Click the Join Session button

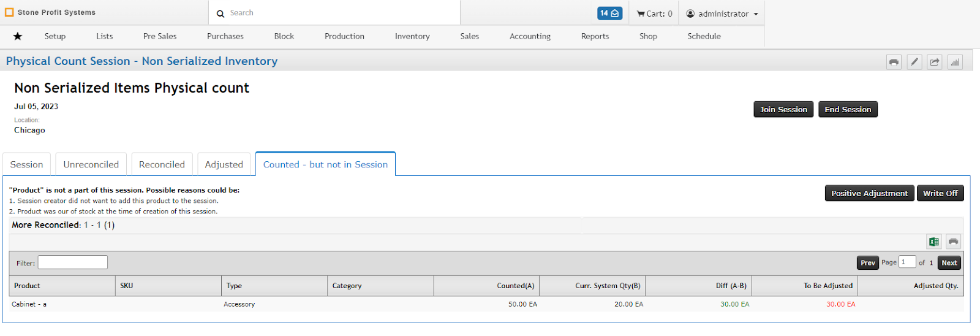point(783,109)
